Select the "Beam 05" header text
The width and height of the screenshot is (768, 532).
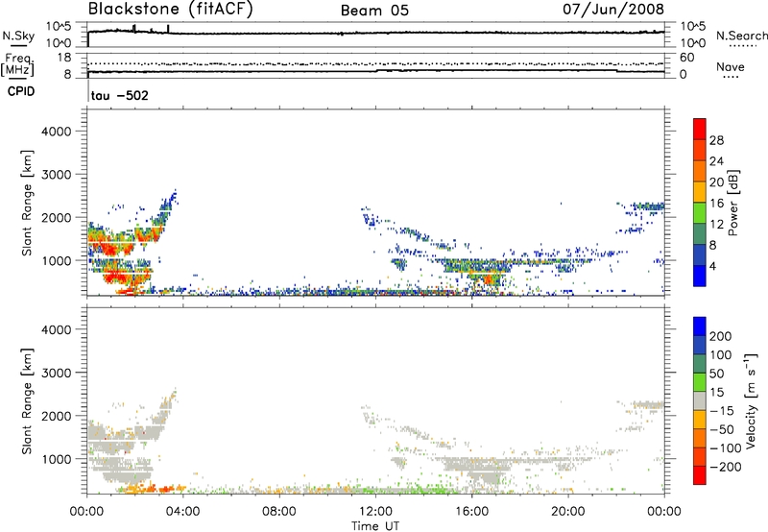(x=374, y=11)
